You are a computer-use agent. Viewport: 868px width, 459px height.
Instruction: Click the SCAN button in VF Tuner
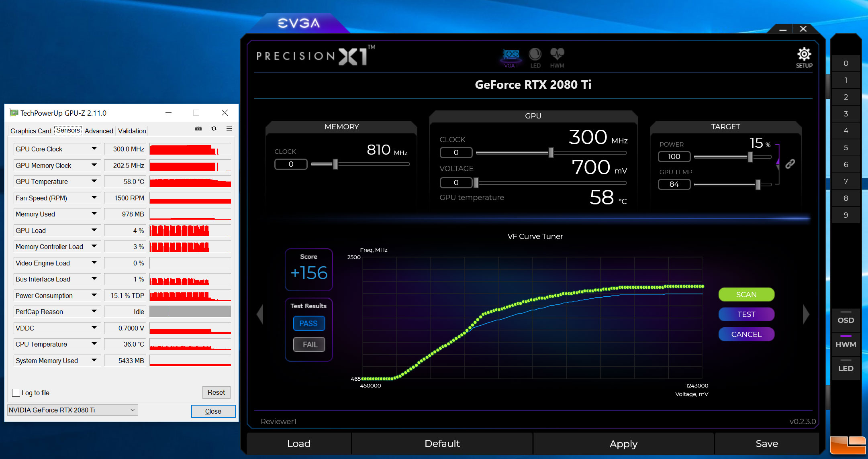click(x=746, y=294)
